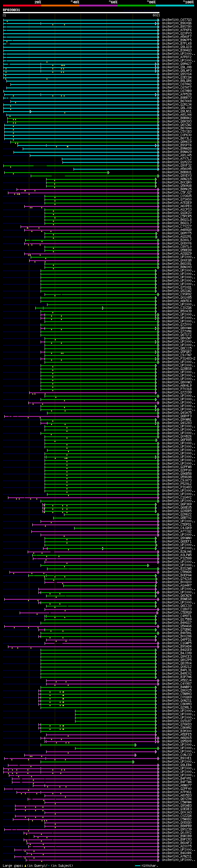The image size is (197, 868).
Task: Pick hit UniRef100_C6TH42
Action: [177, 84]
